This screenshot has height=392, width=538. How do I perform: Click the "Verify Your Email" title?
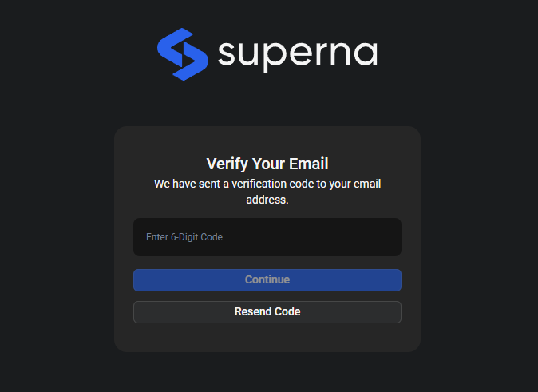(x=267, y=164)
